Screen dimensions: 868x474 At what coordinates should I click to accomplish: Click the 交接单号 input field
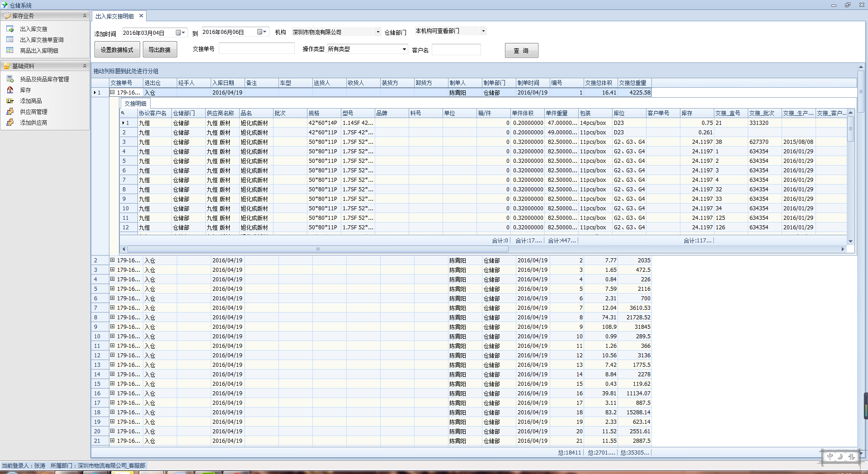[256, 48]
